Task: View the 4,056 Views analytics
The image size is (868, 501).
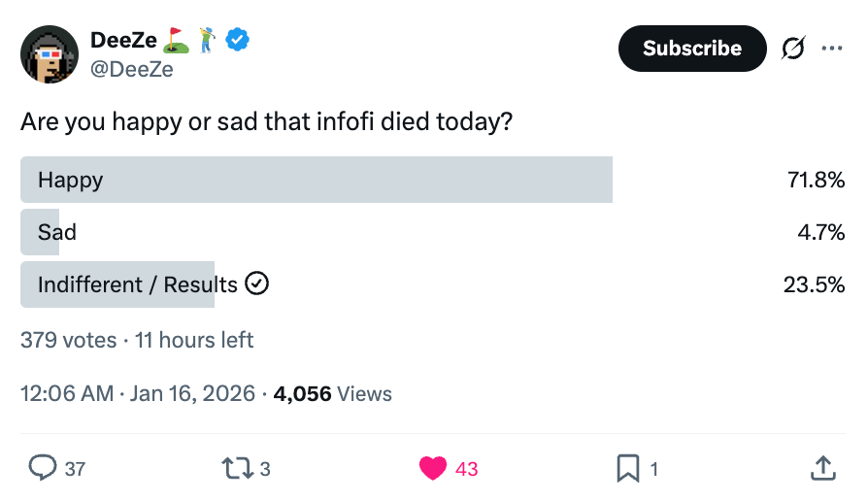Action: click(x=333, y=393)
